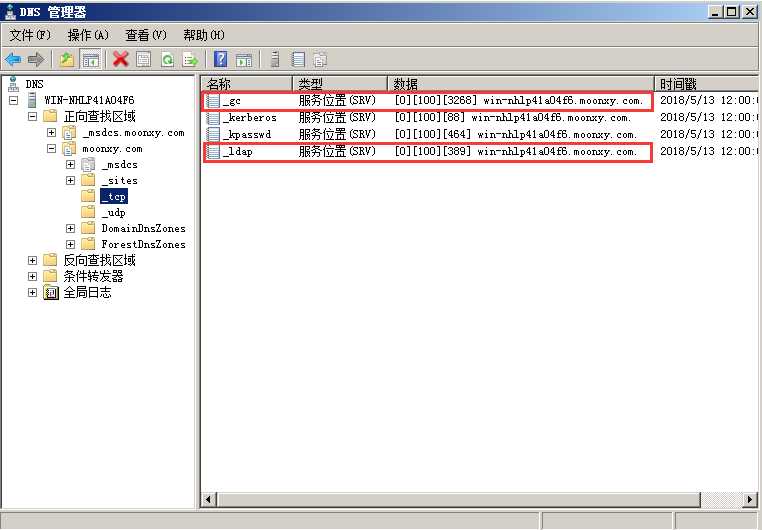
Task: Select the 反向查找区域 tree label
Action: point(100,260)
